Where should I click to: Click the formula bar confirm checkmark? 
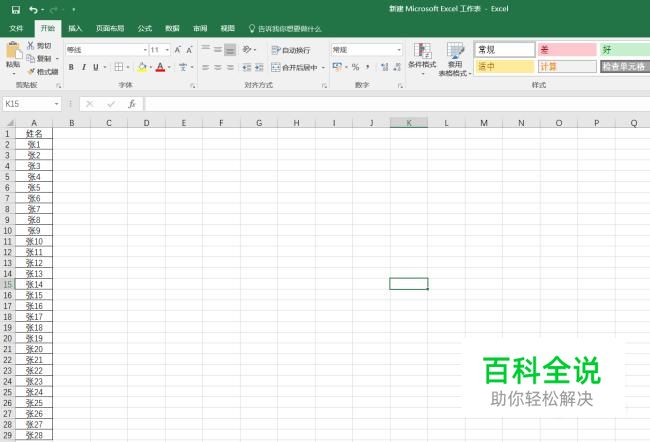click(111, 104)
